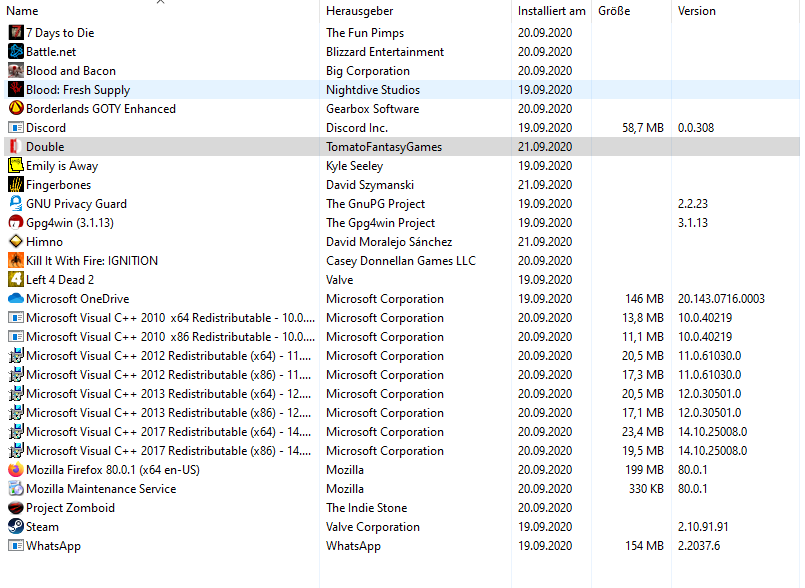Click the Steam icon
The image size is (805, 588).
pyautogui.click(x=16, y=527)
